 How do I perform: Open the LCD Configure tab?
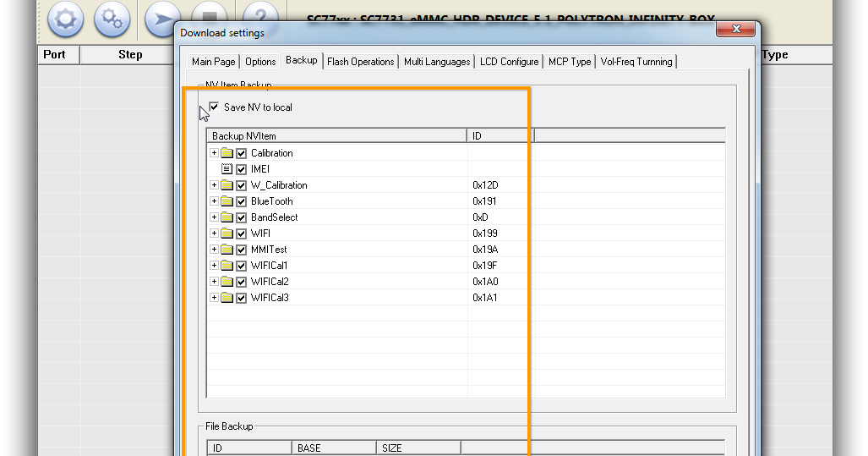(x=510, y=62)
